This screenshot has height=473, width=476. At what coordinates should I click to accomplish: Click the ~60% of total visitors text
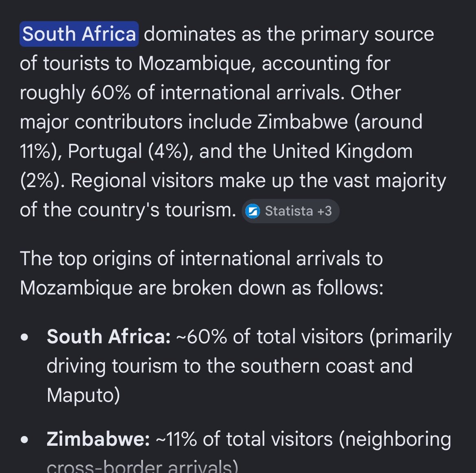pos(270,336)
